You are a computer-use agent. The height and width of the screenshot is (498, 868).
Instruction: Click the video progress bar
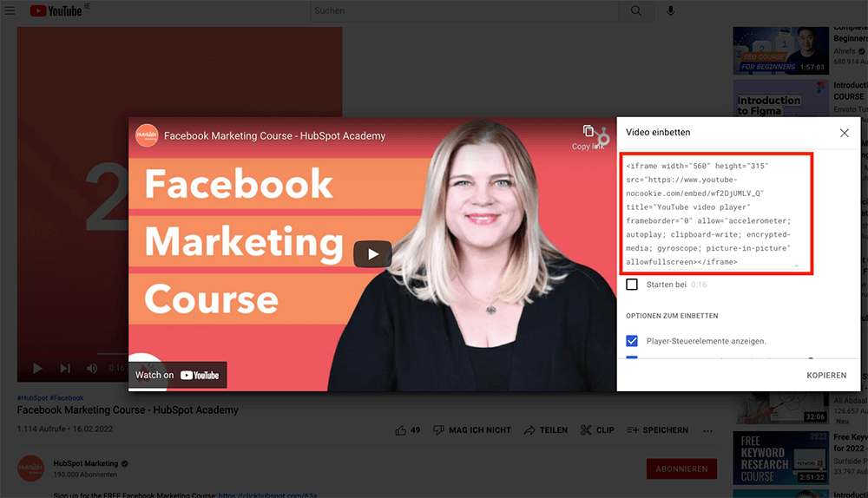coord(76,354)
